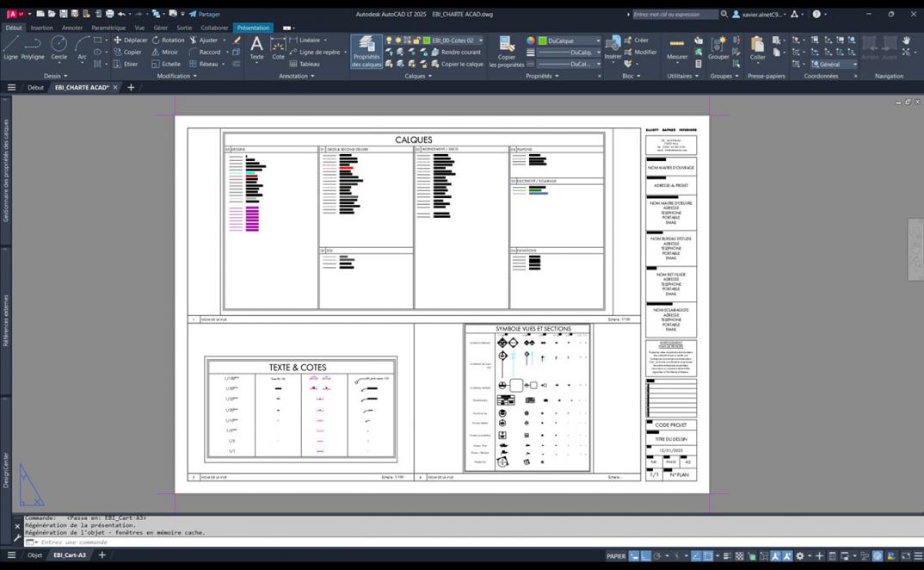
Task: Open the Annoter ribbon tab
Action: pyautogui.click(x=72, y=28)
